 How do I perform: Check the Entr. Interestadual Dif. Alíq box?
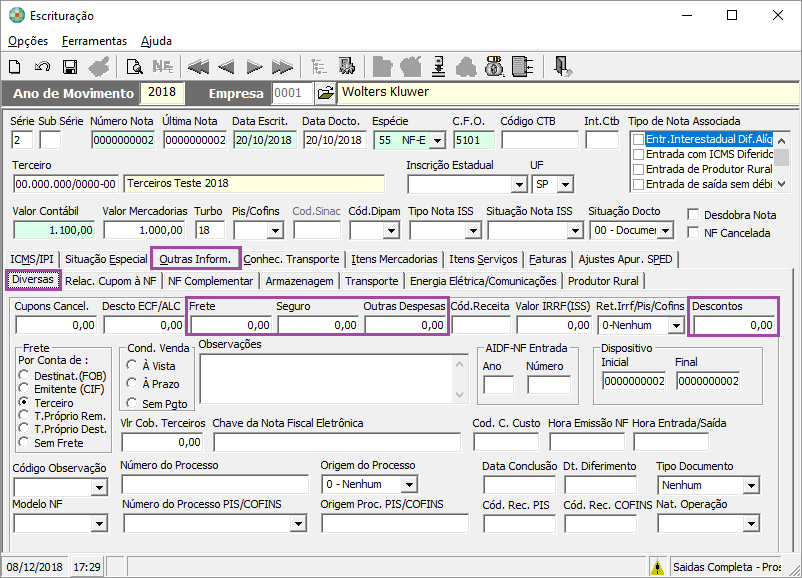coord(638,140)
